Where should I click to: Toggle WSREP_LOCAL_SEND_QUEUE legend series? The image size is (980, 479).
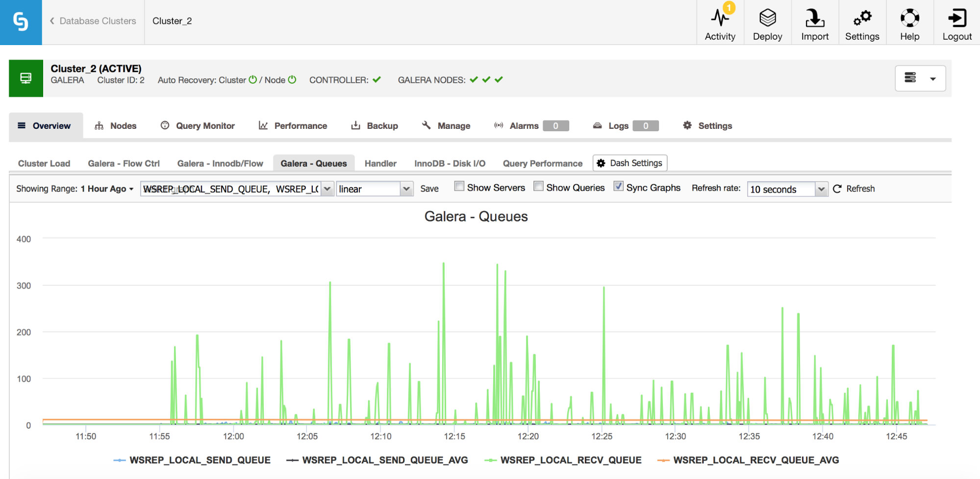[x=192, y=460]
